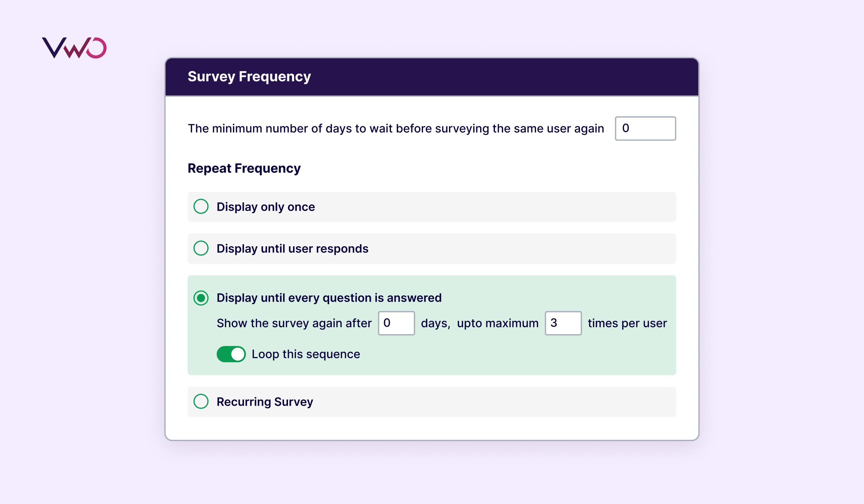Click the times per user text

tap(627, 323)
